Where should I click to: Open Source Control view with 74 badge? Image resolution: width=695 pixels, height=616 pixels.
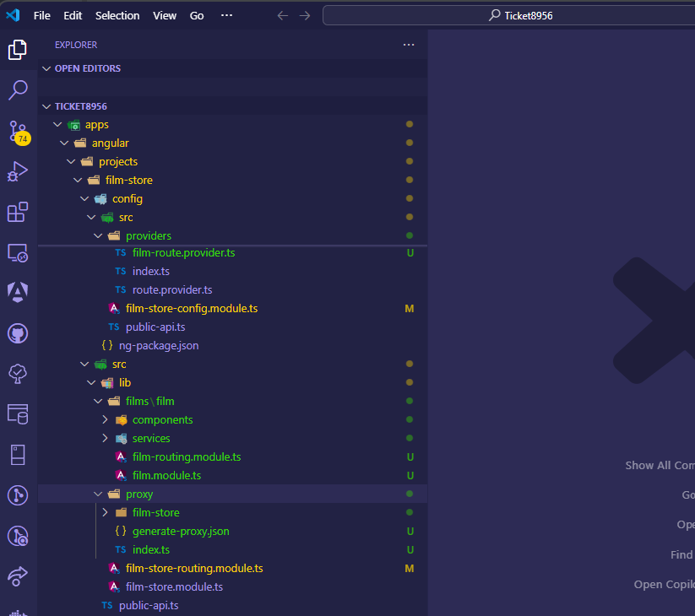(18, 131)
